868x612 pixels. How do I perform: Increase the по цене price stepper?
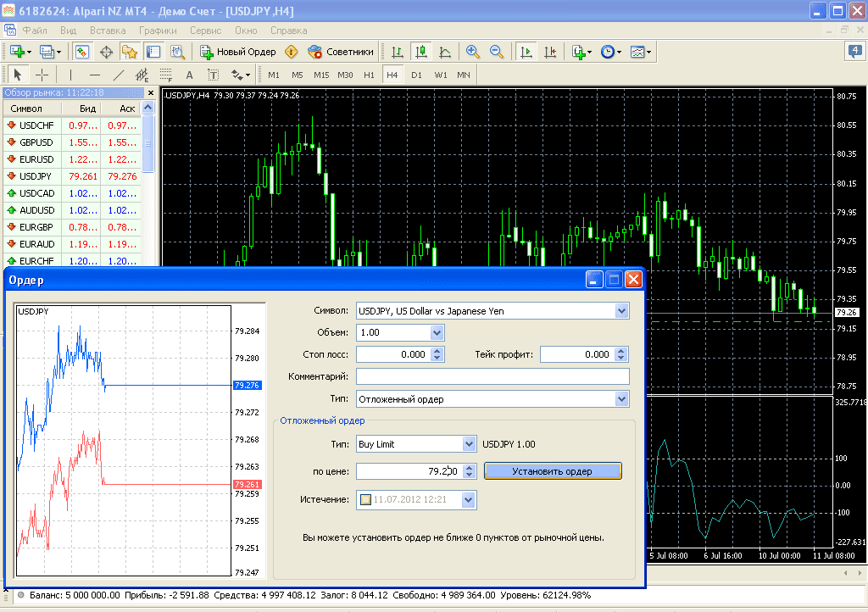470,467
